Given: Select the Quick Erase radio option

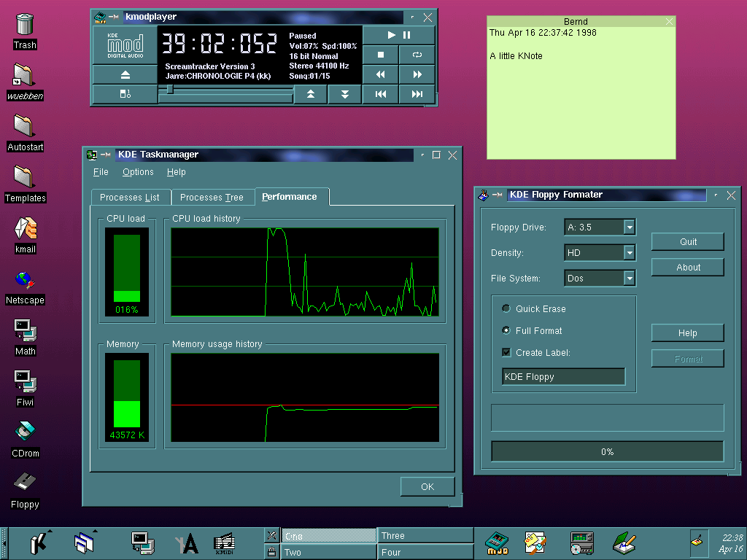Looking at the screenshot, I should coord(506,308).
